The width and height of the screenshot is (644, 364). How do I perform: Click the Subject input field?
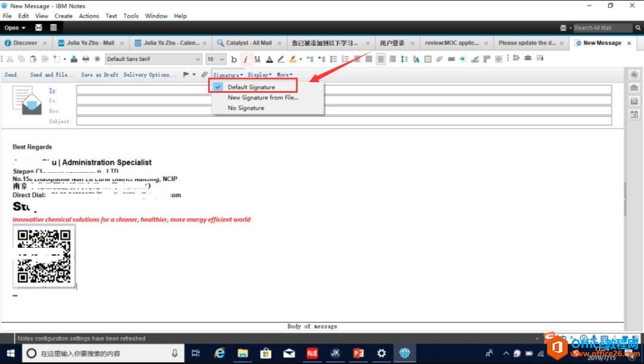tap(343, 121)
